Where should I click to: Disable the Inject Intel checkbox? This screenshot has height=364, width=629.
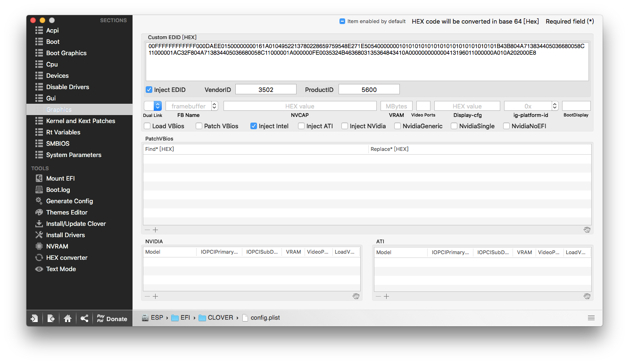click(x=254, y=126)
